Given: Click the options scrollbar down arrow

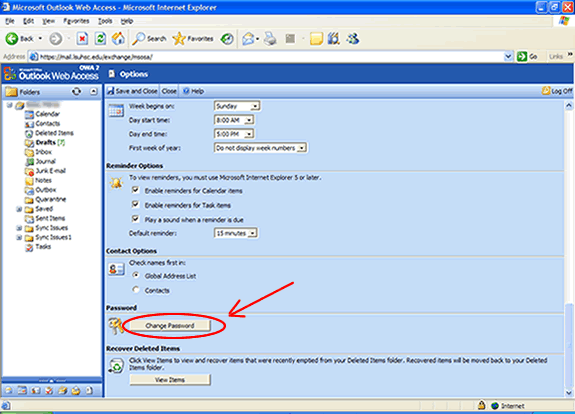Looking at the screenshot, I should click(569, 393).
